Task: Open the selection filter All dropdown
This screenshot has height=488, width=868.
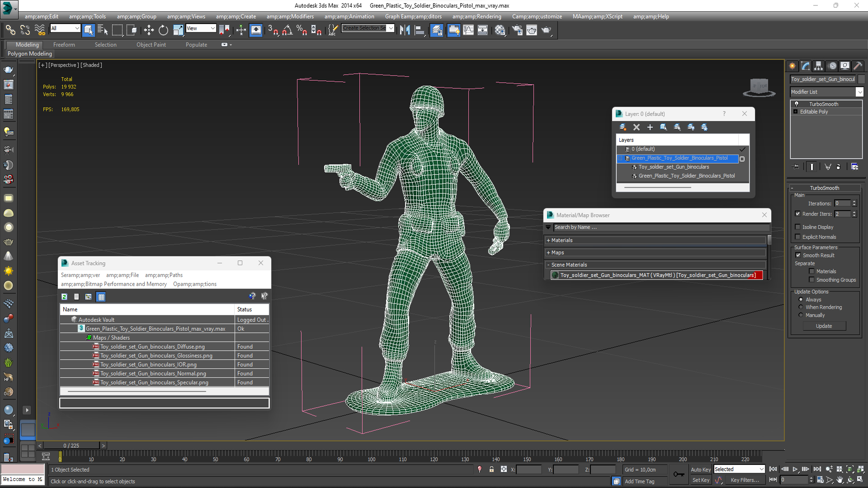Action: pyautogui.click(x=65, y=28)
